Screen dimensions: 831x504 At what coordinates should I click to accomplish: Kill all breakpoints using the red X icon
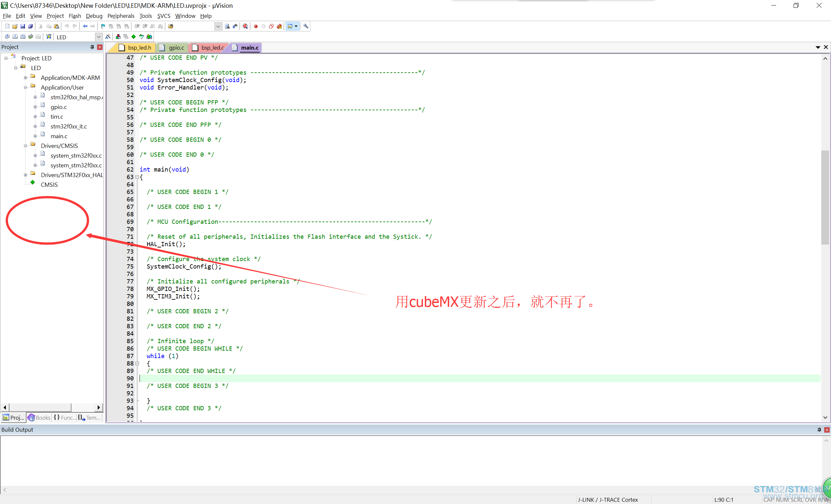pos(279,26)
